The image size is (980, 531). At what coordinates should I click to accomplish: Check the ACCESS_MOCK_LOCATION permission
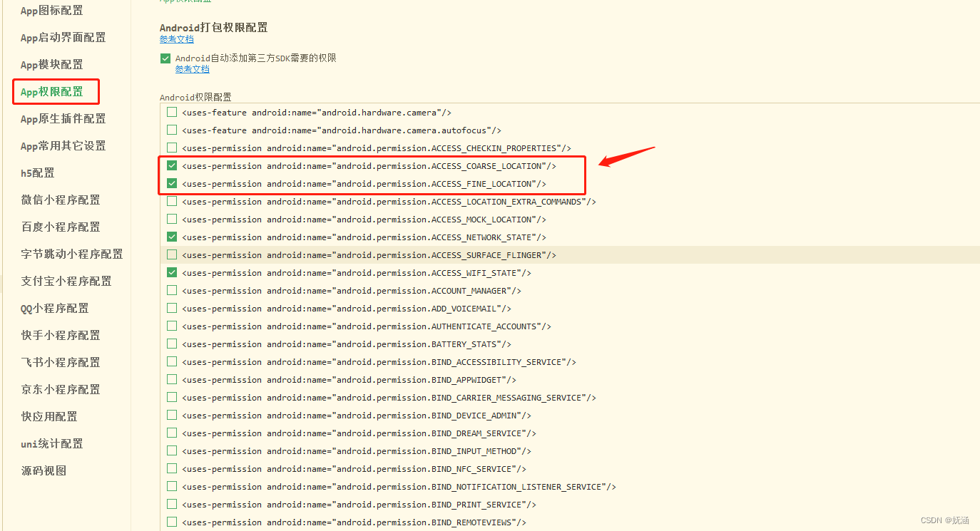coord(171,219)
